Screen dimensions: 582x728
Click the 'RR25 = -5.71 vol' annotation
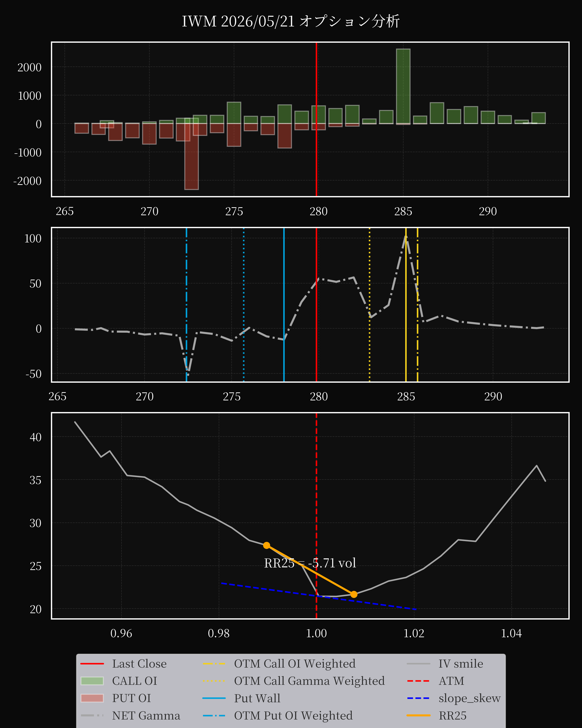point(310,563)
